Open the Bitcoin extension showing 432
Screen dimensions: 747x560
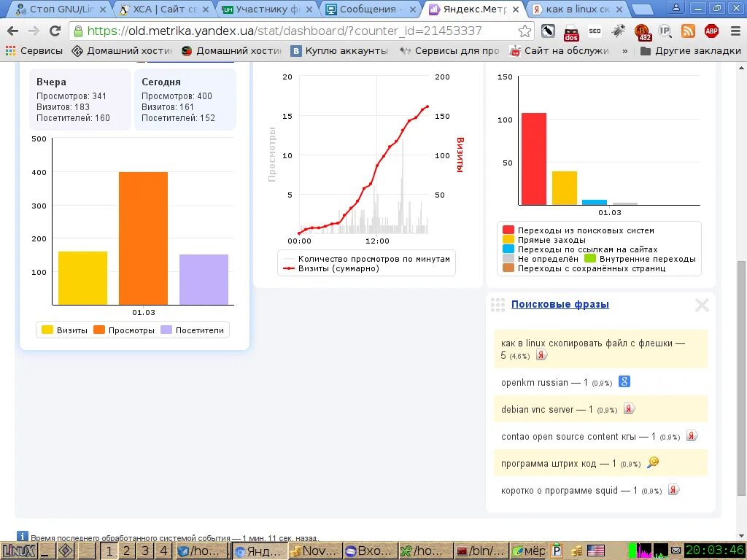[642, 32]
